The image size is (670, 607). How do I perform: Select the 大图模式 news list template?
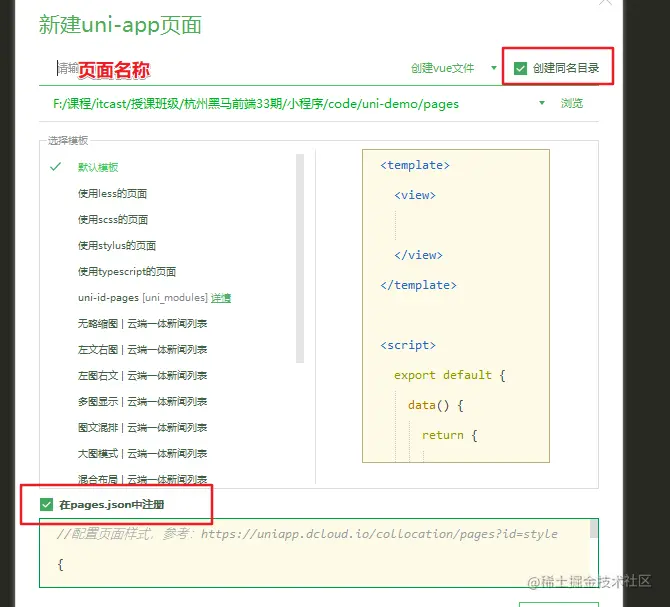tap(142, 454)
